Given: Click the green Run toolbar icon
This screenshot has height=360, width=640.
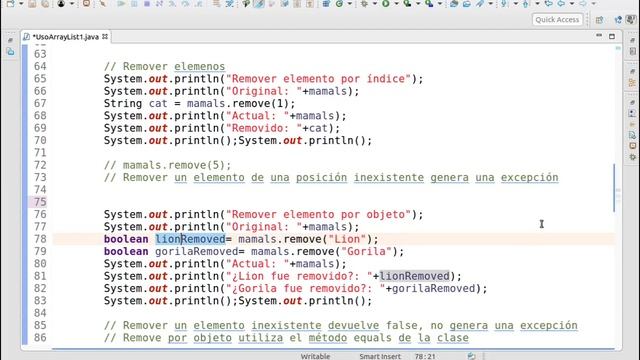Looking at the screenshot, I should [386, 4].
